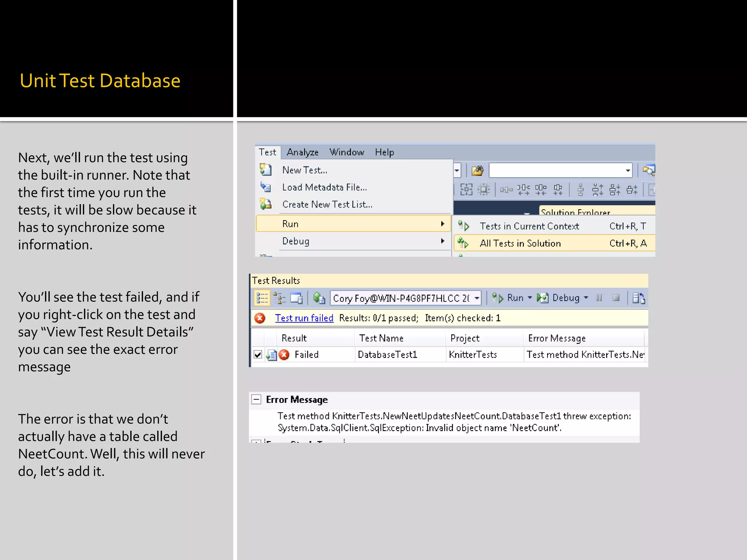Click the Create New Test List icon
The width and height of the screenshot is (747, 560).
point(266,204)
